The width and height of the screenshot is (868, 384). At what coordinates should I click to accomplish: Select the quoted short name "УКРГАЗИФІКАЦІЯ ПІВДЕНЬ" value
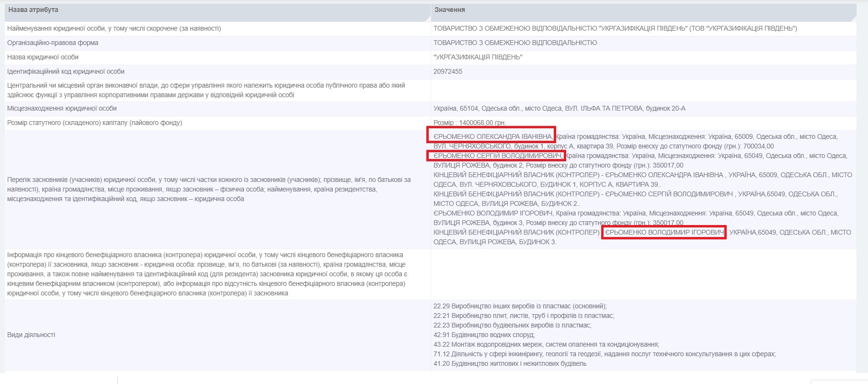tap(478, 57)
